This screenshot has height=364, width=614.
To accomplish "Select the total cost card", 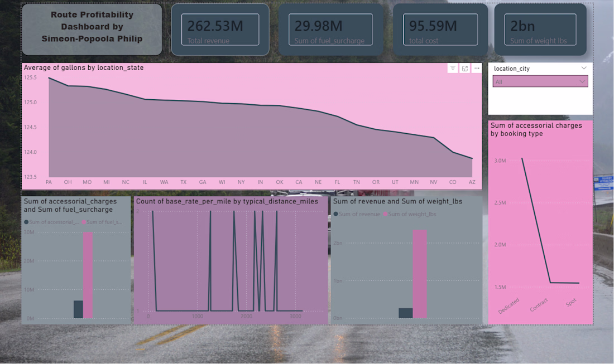I will pyautogui.click(x=440, y=30).
